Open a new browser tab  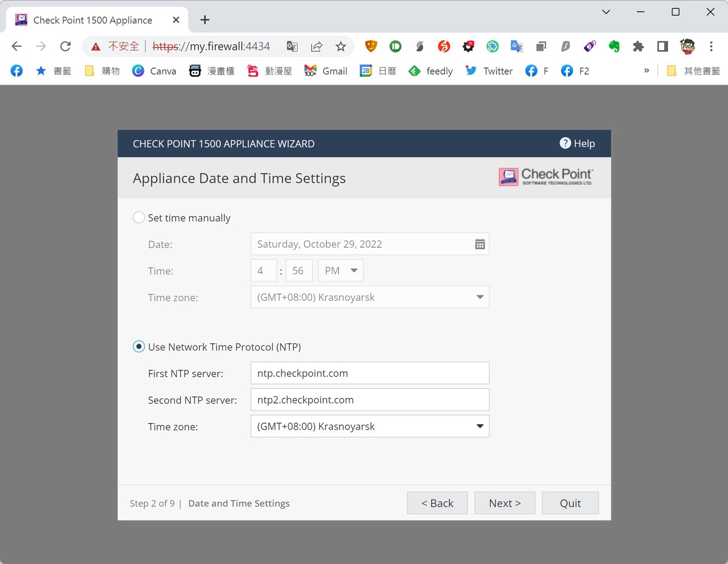pos(205,20)
